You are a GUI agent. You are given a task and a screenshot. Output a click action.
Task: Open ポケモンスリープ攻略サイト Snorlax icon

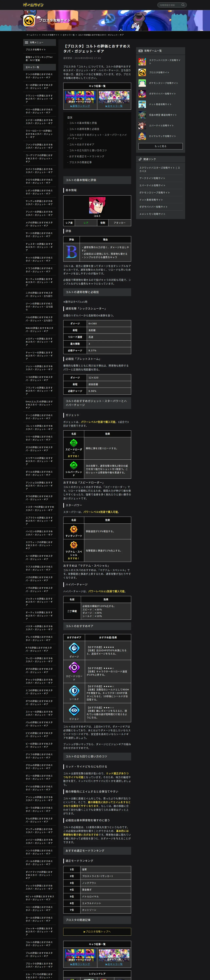[x=142, y=83]
